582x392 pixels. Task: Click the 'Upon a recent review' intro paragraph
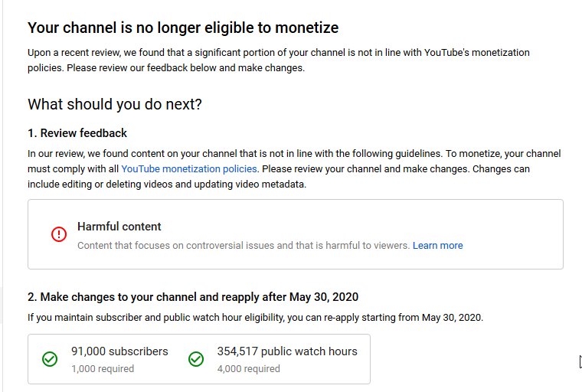pyautogui.click(x=279, y=60)
